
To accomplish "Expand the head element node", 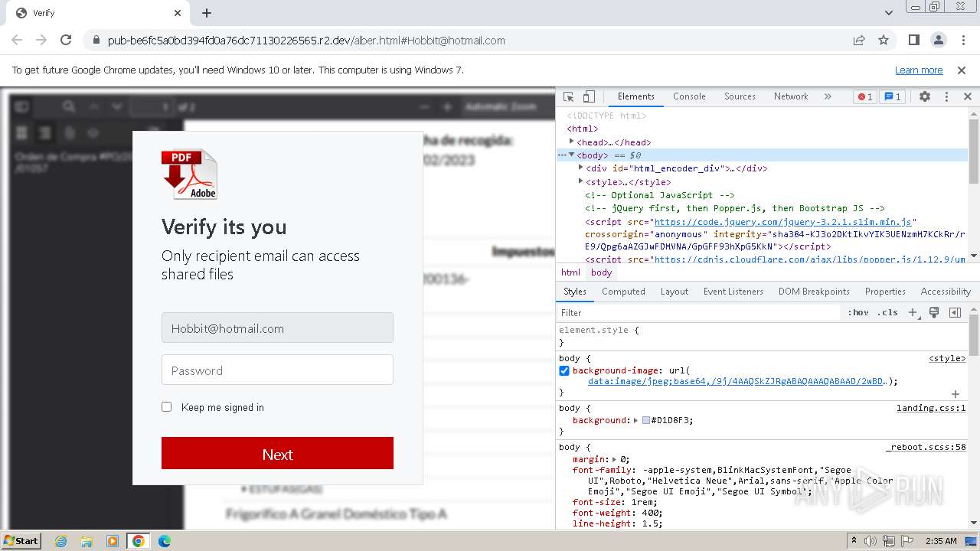I will pyautogui.click(x=571, y=142).
